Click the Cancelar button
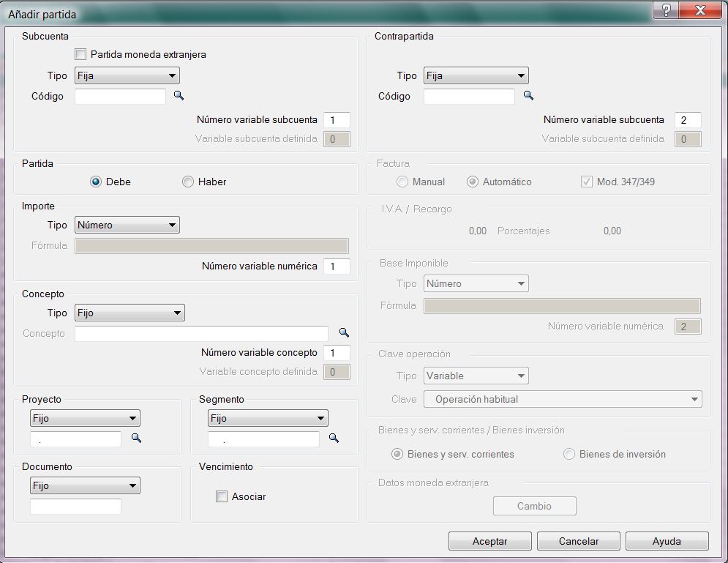The image size is (728, 563). coord(578,541)
